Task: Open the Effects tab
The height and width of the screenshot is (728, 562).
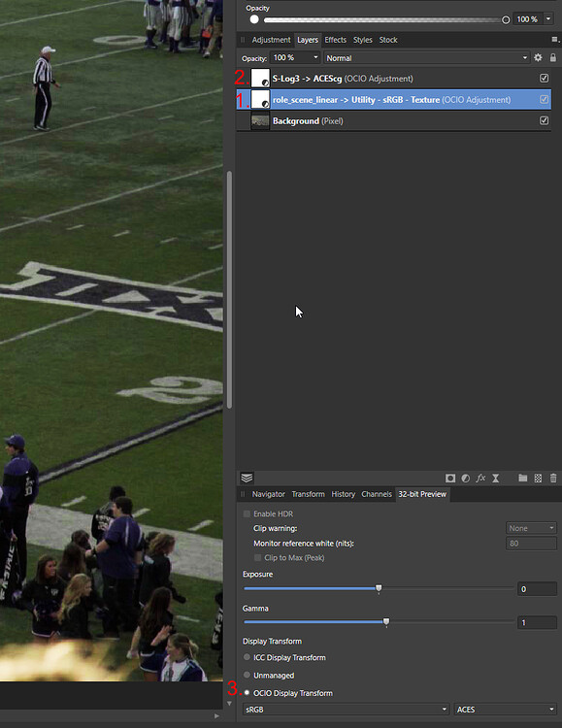Action: pyautogui.click(x=335, y=40)
